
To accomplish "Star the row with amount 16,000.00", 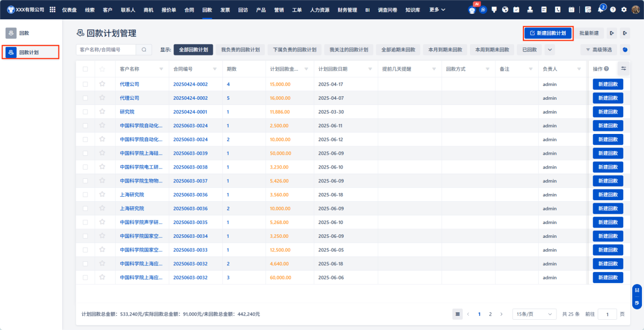I will 102,98.
